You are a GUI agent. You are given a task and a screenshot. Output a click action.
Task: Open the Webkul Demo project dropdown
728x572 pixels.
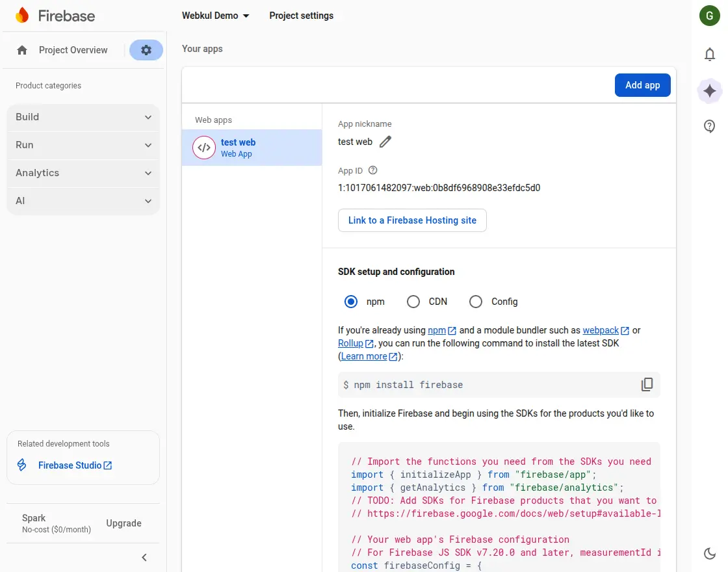[215, 16]
